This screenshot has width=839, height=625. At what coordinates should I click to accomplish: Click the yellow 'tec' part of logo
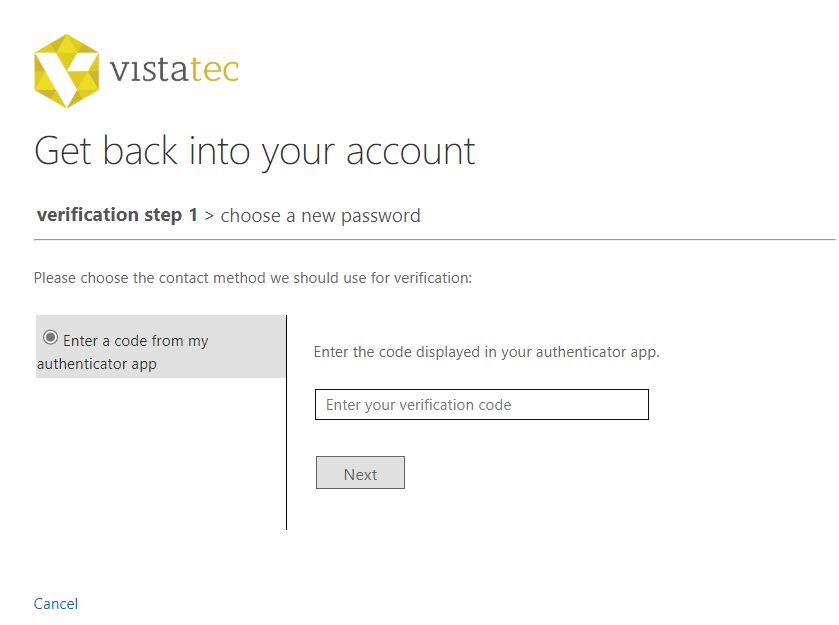[x=215, y=70]
